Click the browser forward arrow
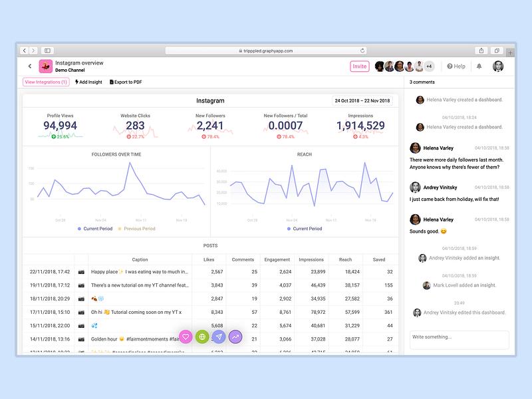This screenshot has height=399, width=532. 33,51
